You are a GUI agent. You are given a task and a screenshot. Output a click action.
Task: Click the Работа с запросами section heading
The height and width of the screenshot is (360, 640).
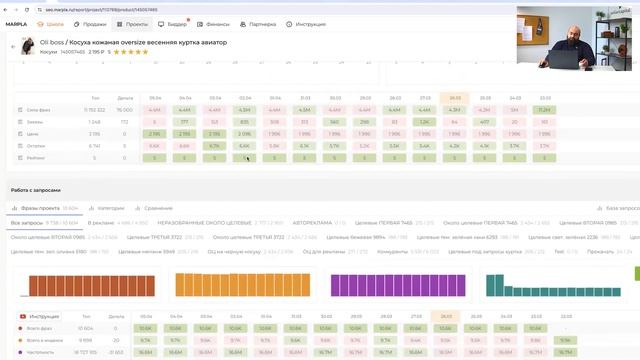click(36, 190)
